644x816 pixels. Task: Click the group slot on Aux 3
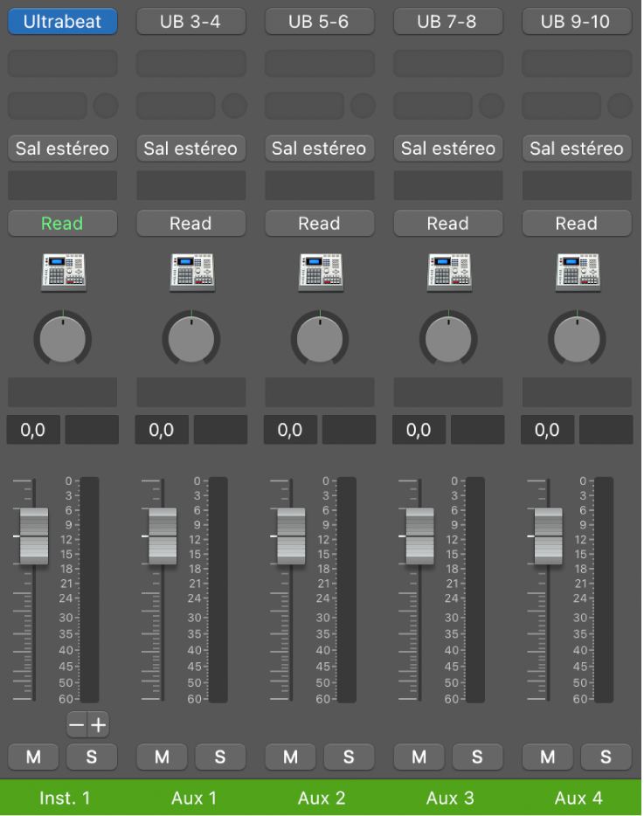click(448, 185)
